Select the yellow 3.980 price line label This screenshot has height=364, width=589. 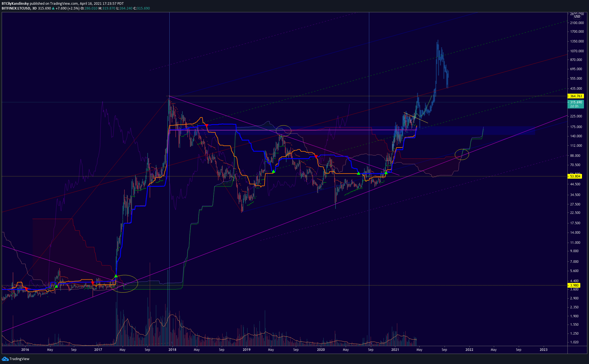coord(574,285)
